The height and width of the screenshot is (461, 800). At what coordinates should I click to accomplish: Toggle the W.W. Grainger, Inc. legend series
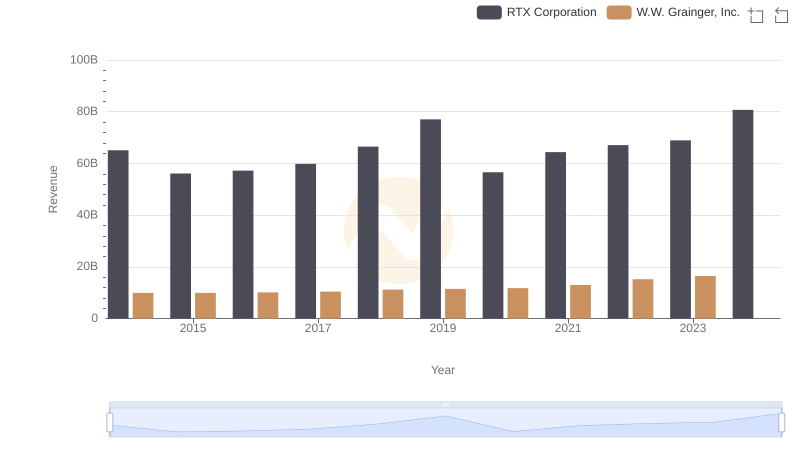pos(673,12)
